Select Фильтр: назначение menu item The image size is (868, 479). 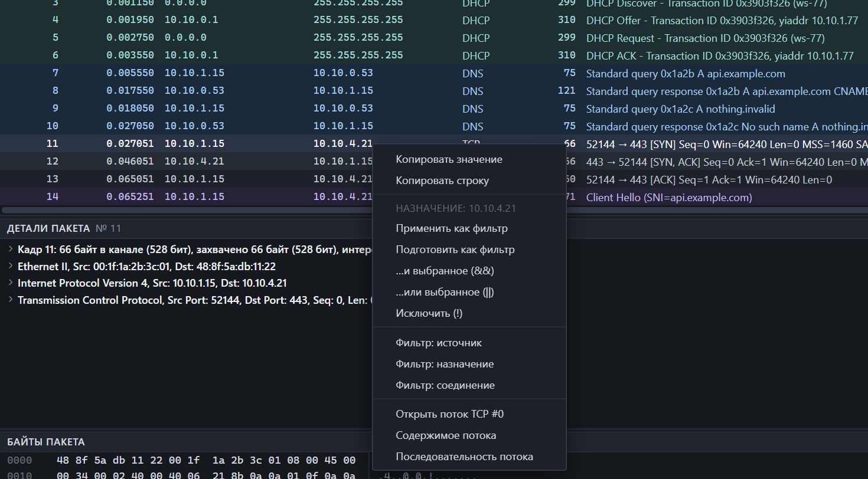pos(469,364)
